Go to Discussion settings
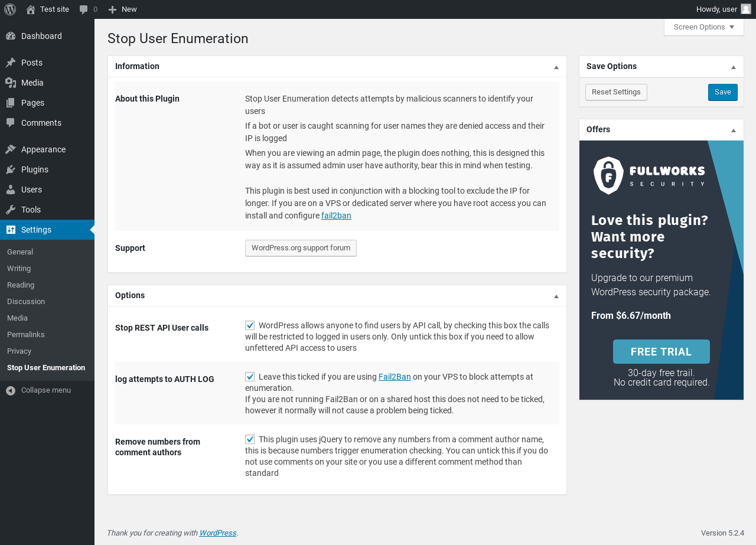 point(26,301)
